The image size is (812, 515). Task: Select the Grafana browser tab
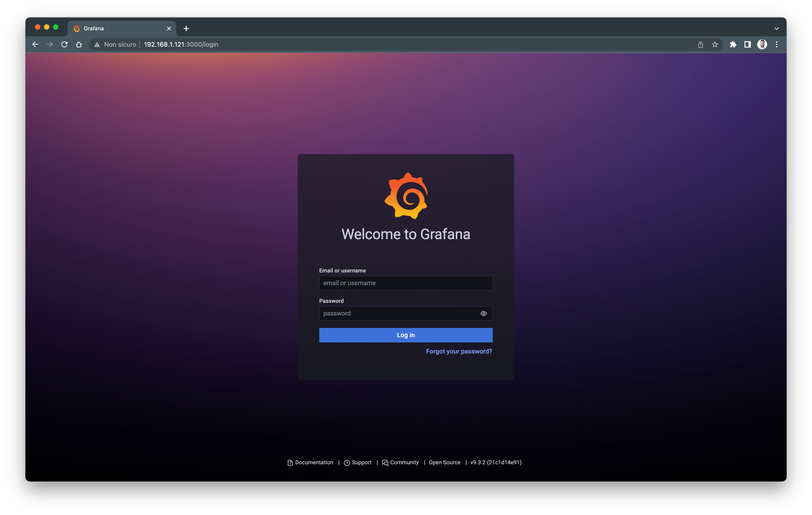click(122, 29)
